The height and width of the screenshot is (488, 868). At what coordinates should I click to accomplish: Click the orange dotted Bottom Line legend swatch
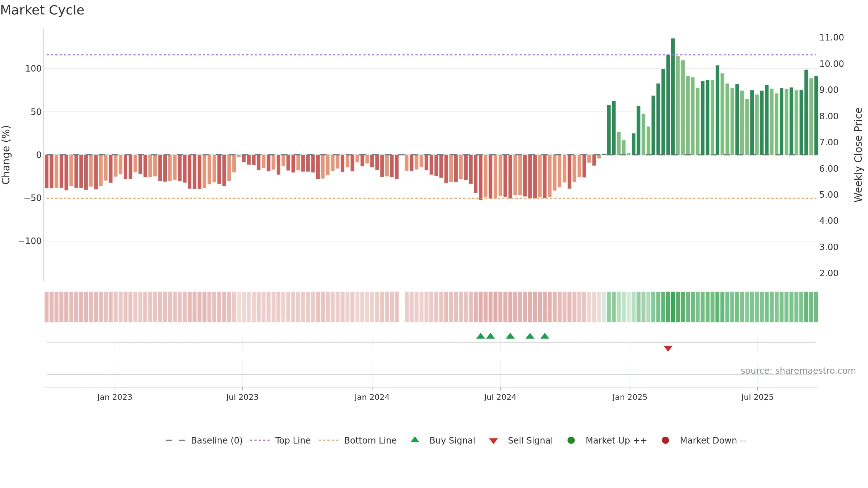(328, 440)
